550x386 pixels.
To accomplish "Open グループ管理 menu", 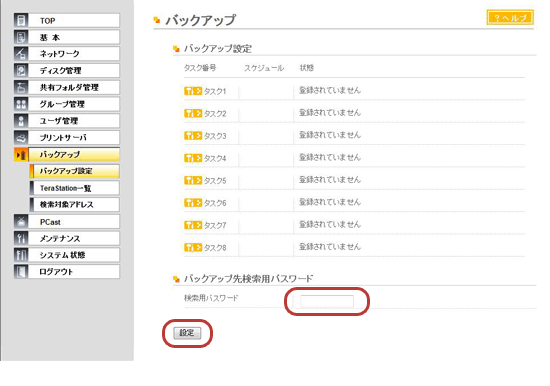I will coord(74,104).
